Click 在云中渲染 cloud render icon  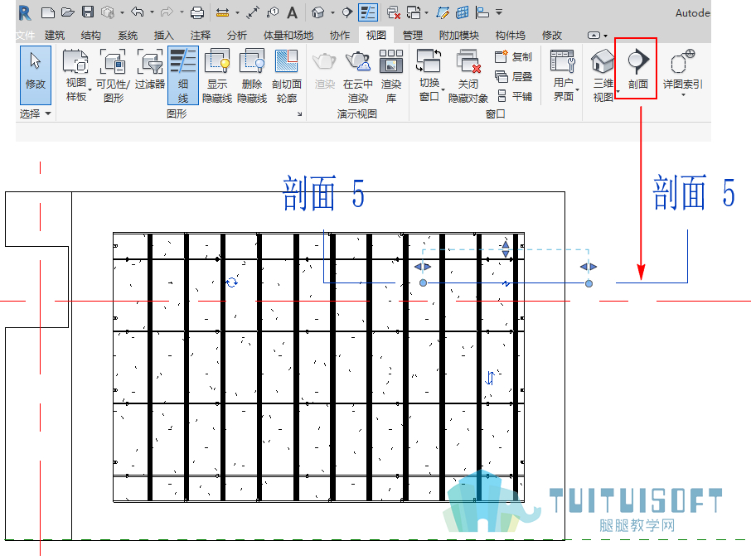click(358, 76)
